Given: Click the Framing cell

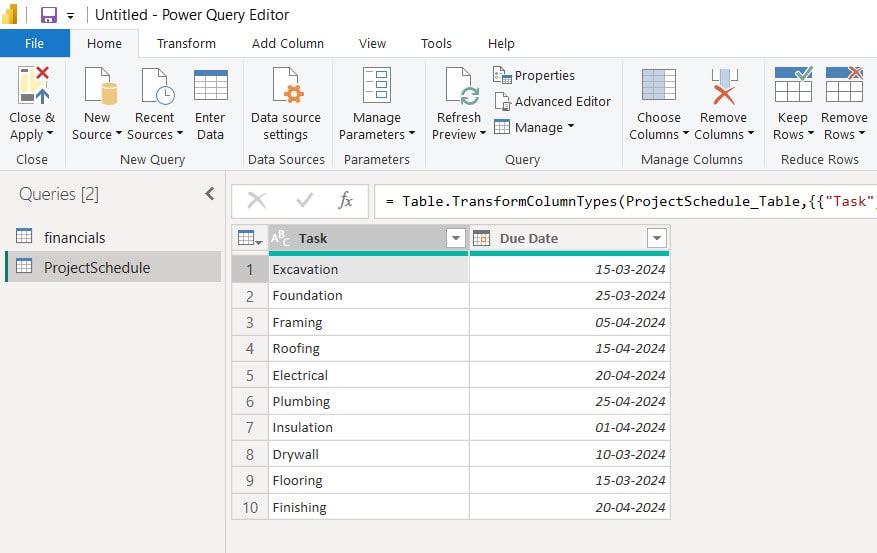Looking at the screenshot, I should pyautogui.click(x=369, y=323).
